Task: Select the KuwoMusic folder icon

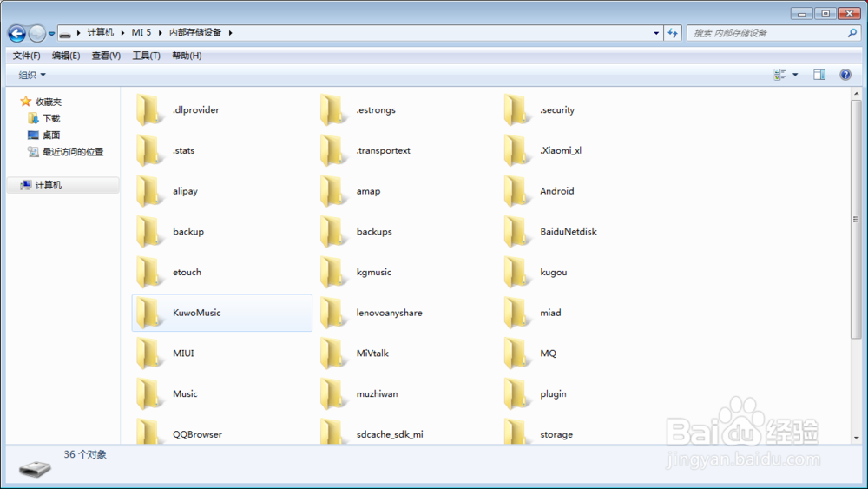Action: point(149,313)
